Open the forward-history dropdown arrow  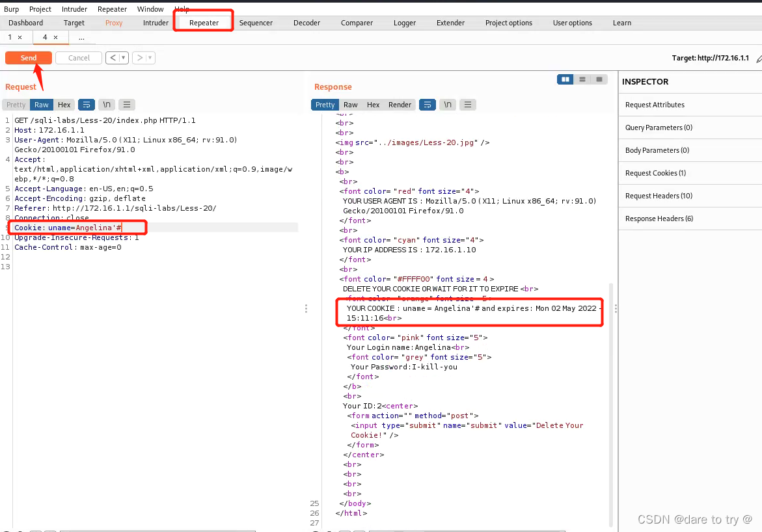[x=148, y=57]
